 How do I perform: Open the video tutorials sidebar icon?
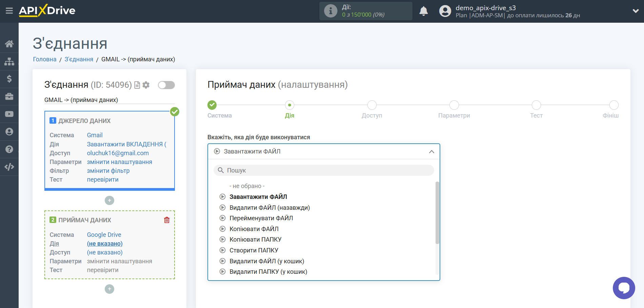tap(9, 114)
